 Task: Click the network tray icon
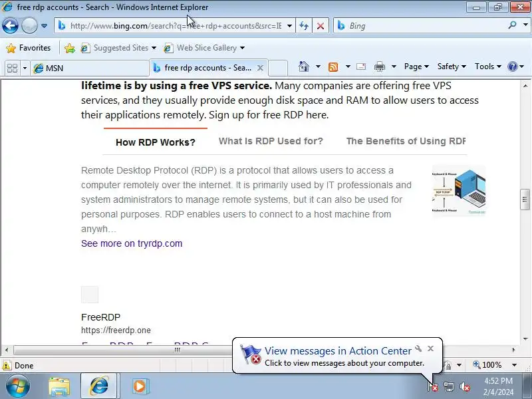[x=448, y=386]
